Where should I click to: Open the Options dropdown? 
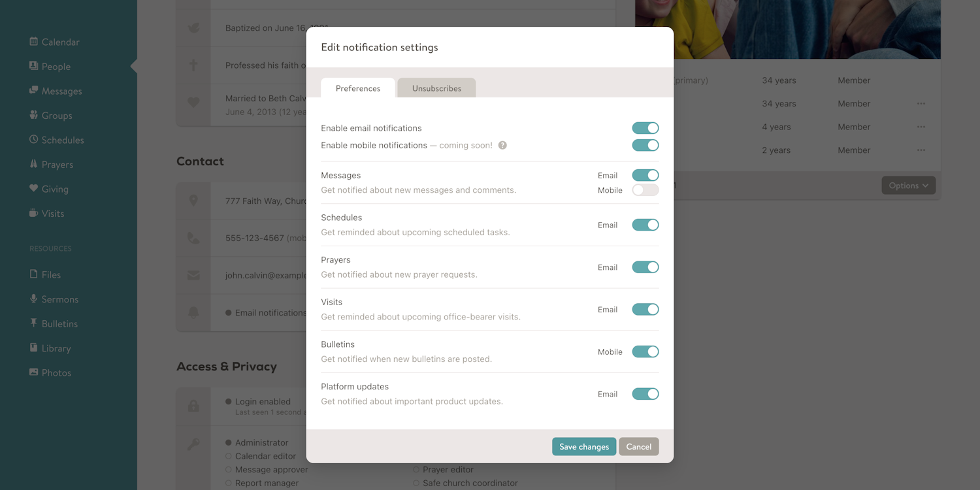click(x=908, y=185)
